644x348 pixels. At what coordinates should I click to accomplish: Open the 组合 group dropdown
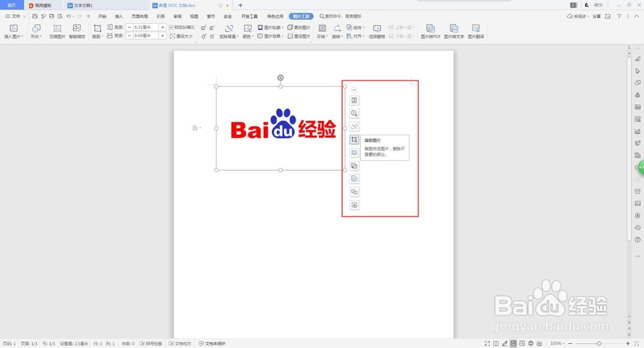[x=355, y=27]
